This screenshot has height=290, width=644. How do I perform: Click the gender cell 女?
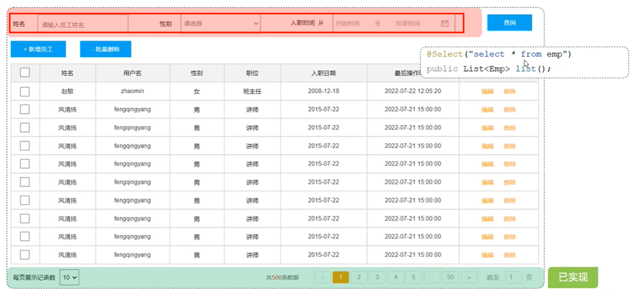pyautogui.click(x=197, y=91)
